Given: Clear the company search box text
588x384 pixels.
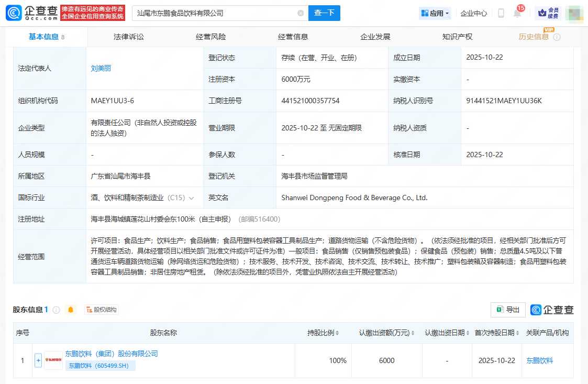Looking at the screenshot, I should pyautogui.click(x=301, y=13).
